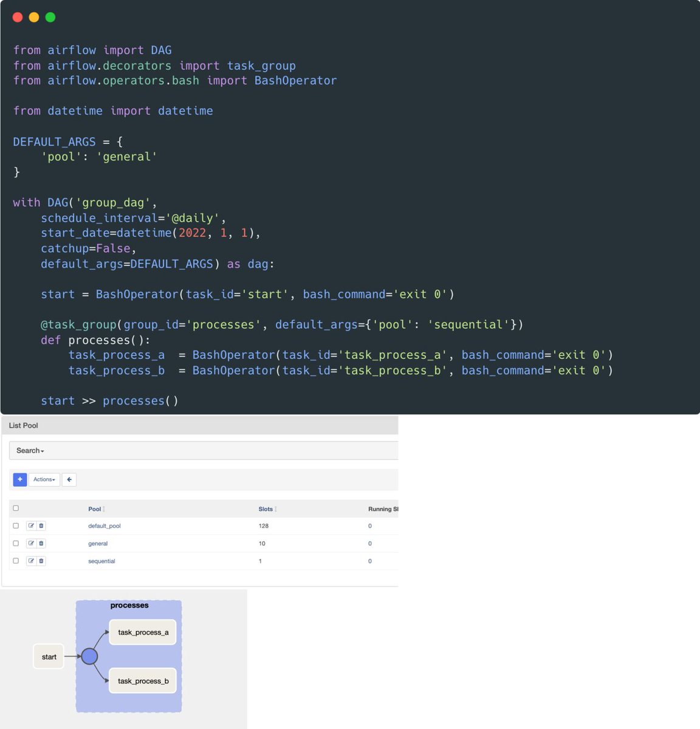Delete the sequential pool record

click(41, 561)
